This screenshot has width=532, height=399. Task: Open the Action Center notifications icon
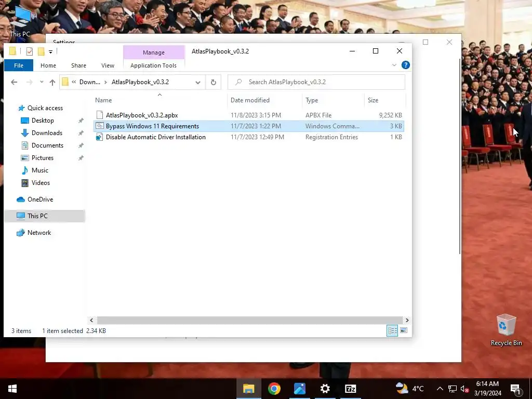tap(515, 389)
